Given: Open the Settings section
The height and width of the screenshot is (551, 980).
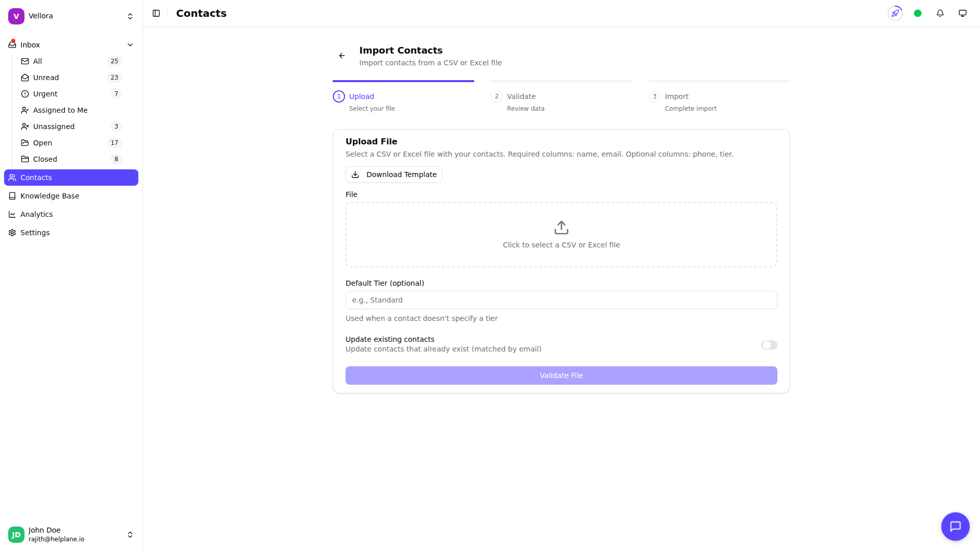Looking at the screenshot, I should click(71, 233).
